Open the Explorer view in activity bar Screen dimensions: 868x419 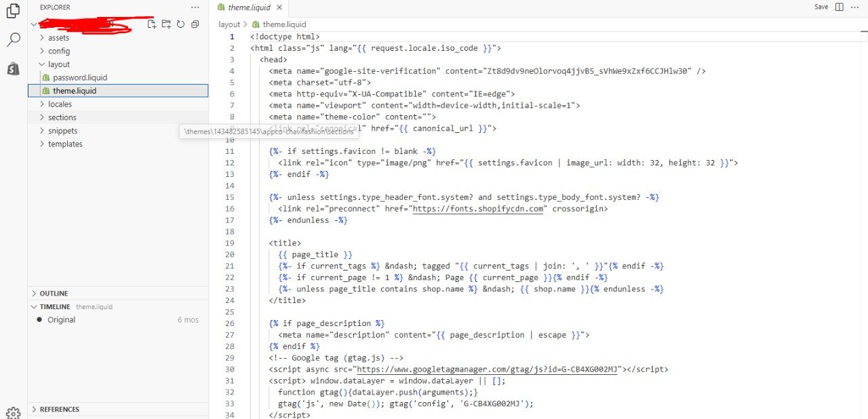click(12, 11)
